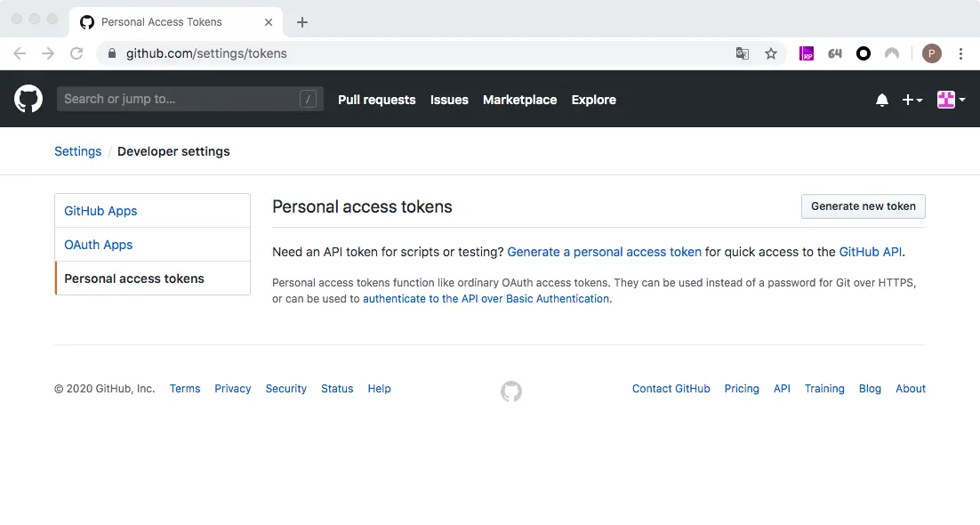Click the © 2020 GitHub, Inc. text

(104, 389)
